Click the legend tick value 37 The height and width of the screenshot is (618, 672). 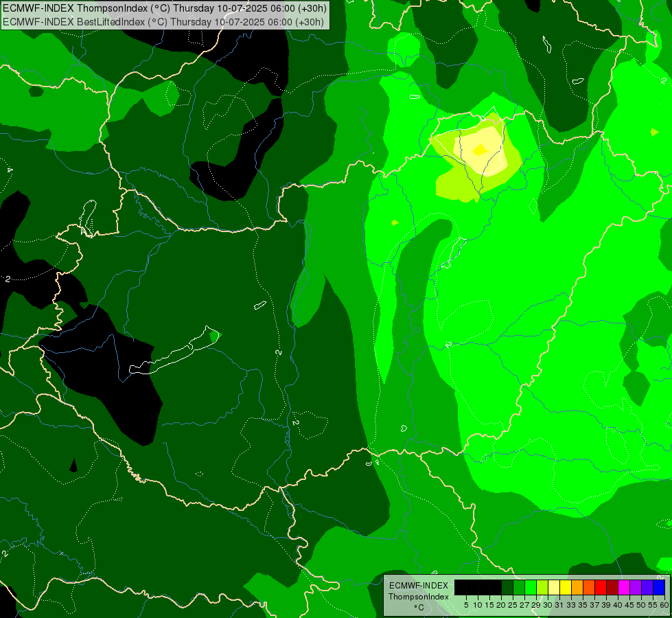pos(594,605)
